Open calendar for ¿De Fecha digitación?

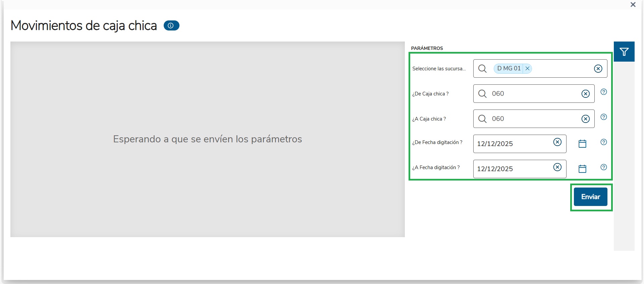coord(582,144)
